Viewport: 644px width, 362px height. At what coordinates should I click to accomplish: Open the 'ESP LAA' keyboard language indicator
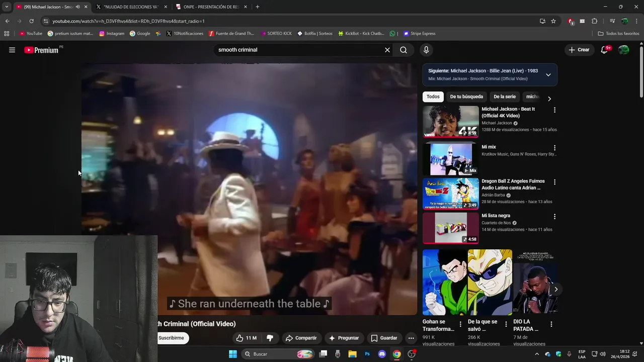(x=582, y=354)
